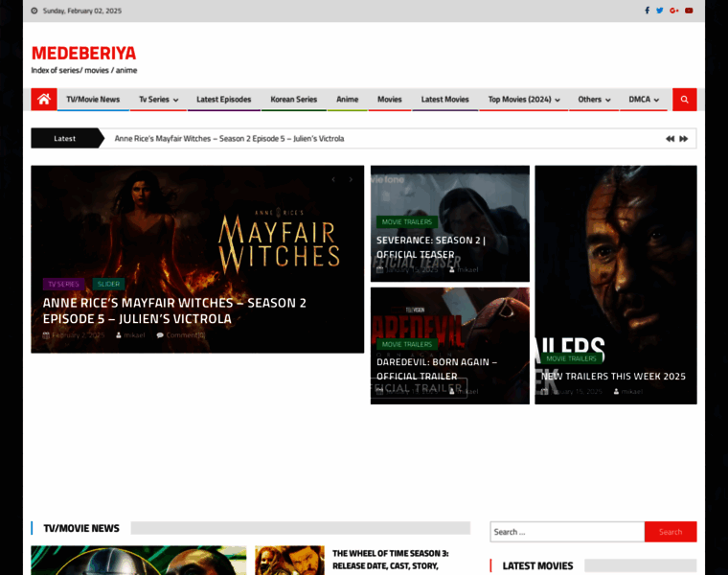The image size is (728, 575).
Task: Click the Sunday, February 02, 2025 date text
Action: 82,11
